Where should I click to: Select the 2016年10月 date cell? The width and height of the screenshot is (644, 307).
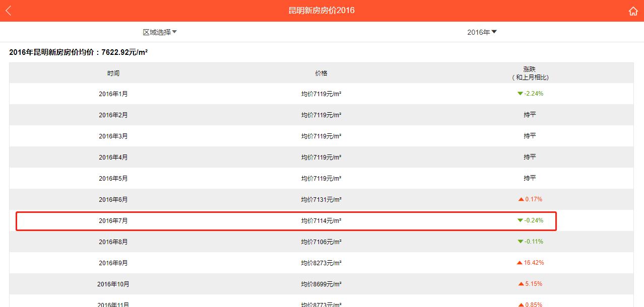(x=113, y=284)
